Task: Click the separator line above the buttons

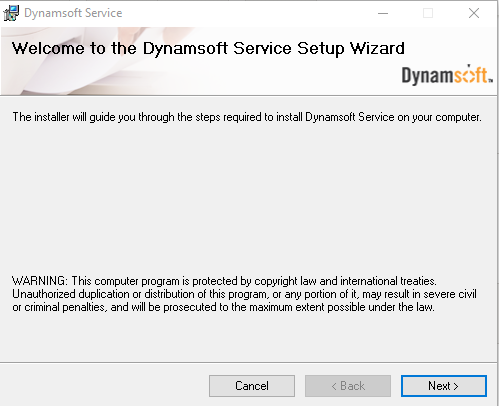Action: (248, 362)
